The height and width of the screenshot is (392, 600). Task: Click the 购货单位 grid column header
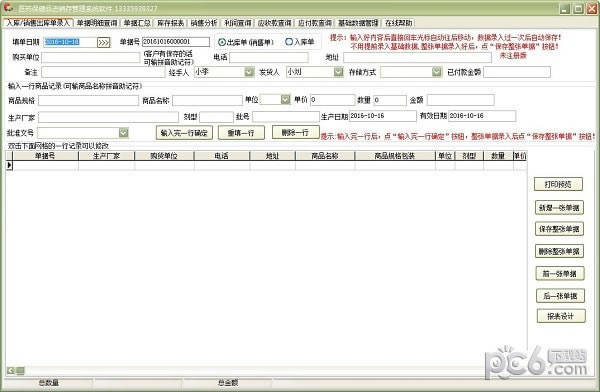pyautogui.click(x=164, y=156)
